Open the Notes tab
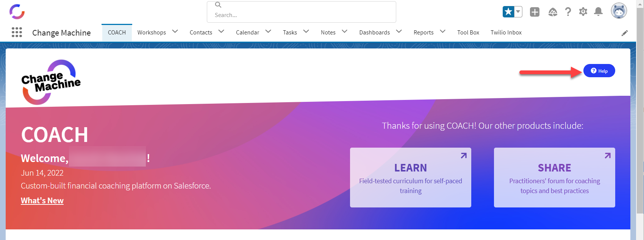 pyautogui.click(x=328, y=33)
